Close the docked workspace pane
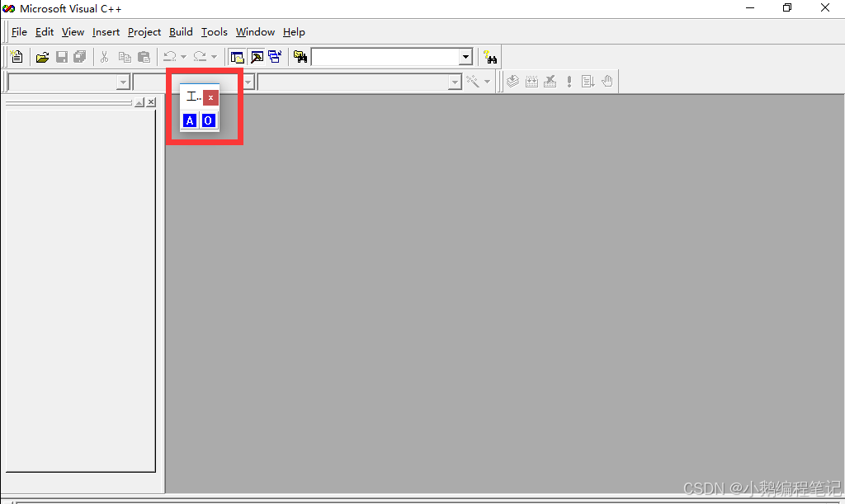The height and width of the screenshot is (504, 845). pyautogui.click(x=152, y=102)
